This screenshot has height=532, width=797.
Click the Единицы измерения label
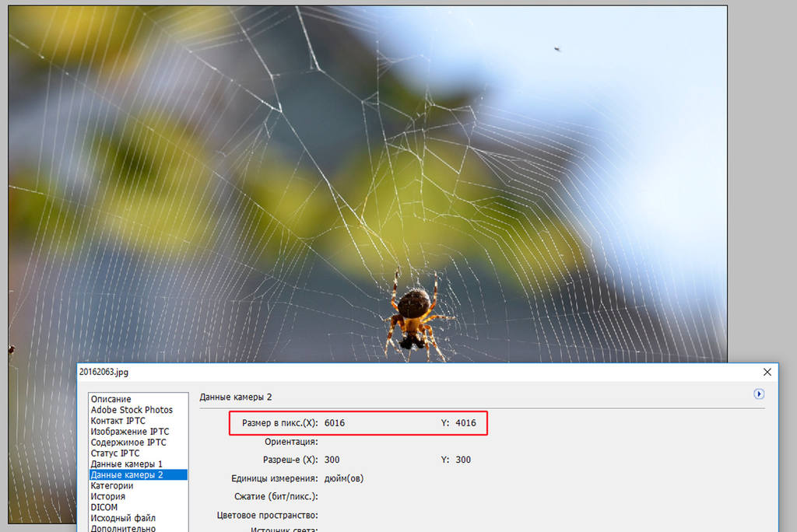[275, 478]
